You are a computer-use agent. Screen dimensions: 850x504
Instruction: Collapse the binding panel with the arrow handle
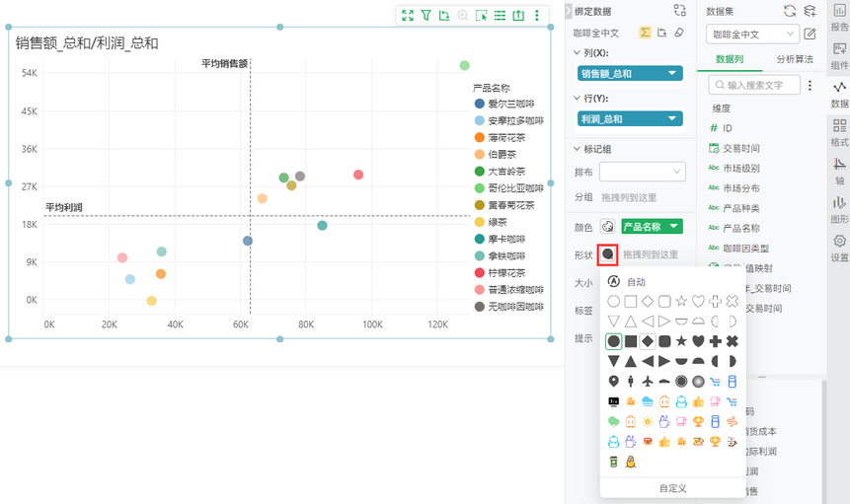(x=568, y=11)
